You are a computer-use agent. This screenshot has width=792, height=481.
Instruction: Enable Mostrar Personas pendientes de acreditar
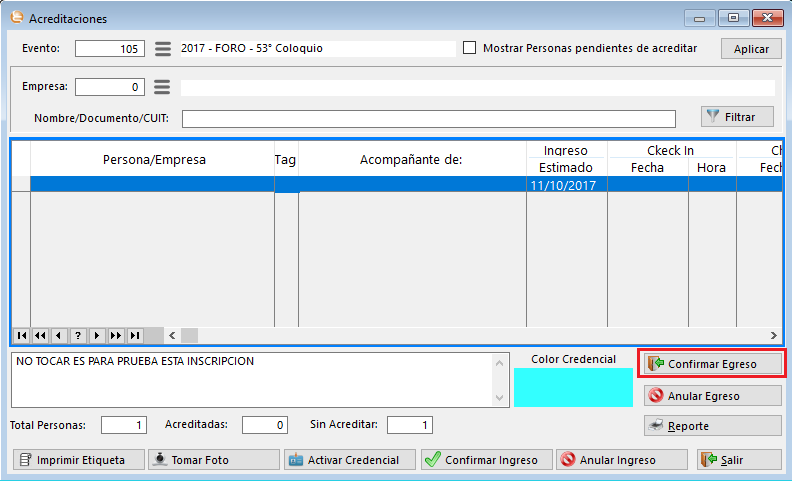470,48
